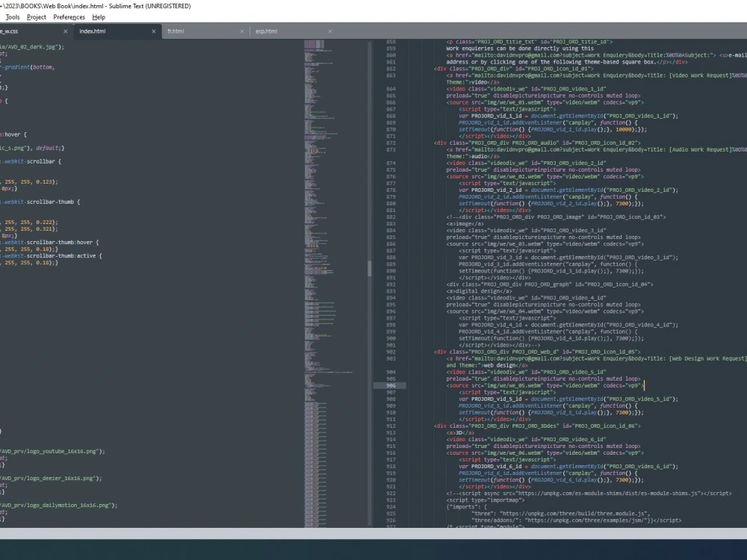Click the '10000' timeout value on line 870
The image size is (747, 560).
pos(624,129)
